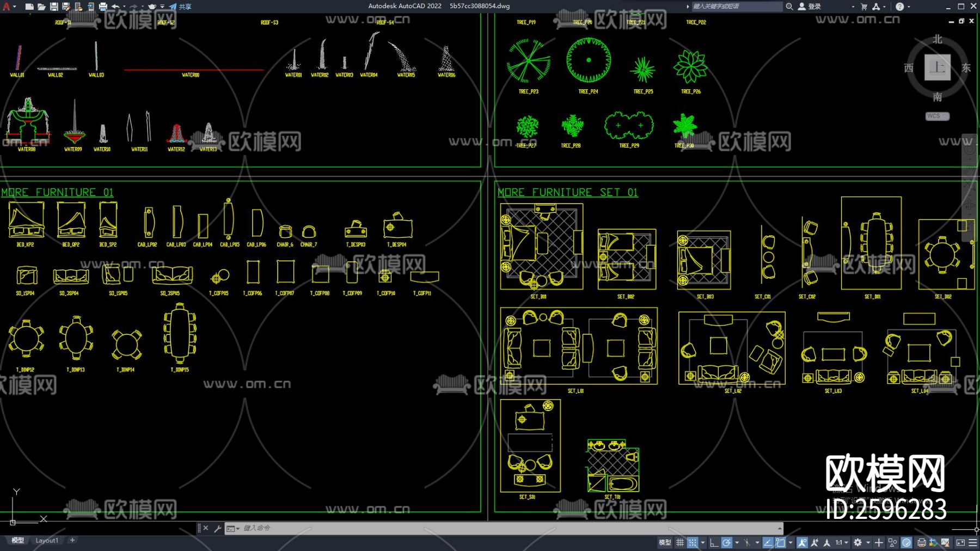Screen dimensions: 980x551
Task: Expand the sign-in account dropdown arrow
Action: (853, 7)
